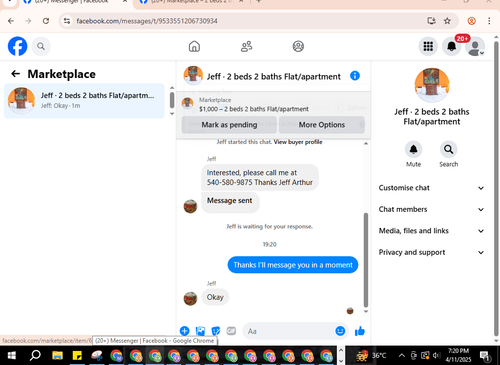500x365 pixels.
Task: Open the Facebook search magnifier
Action: 41,46
